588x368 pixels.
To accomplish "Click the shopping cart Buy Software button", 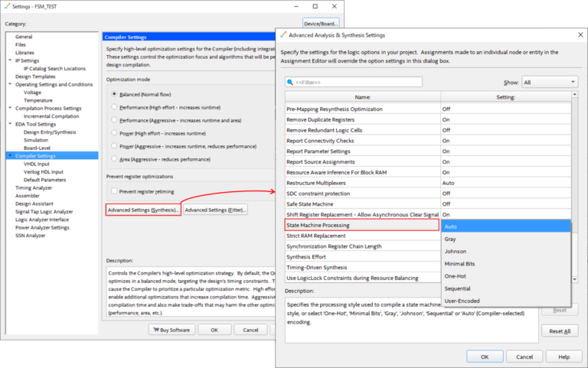I will [171, 330].
